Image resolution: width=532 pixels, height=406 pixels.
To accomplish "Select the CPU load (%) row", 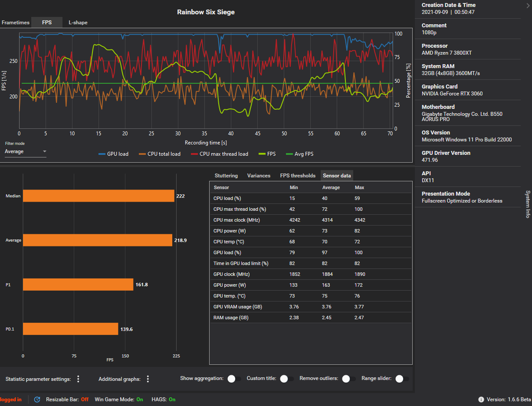I will click(x=311, y=198).
